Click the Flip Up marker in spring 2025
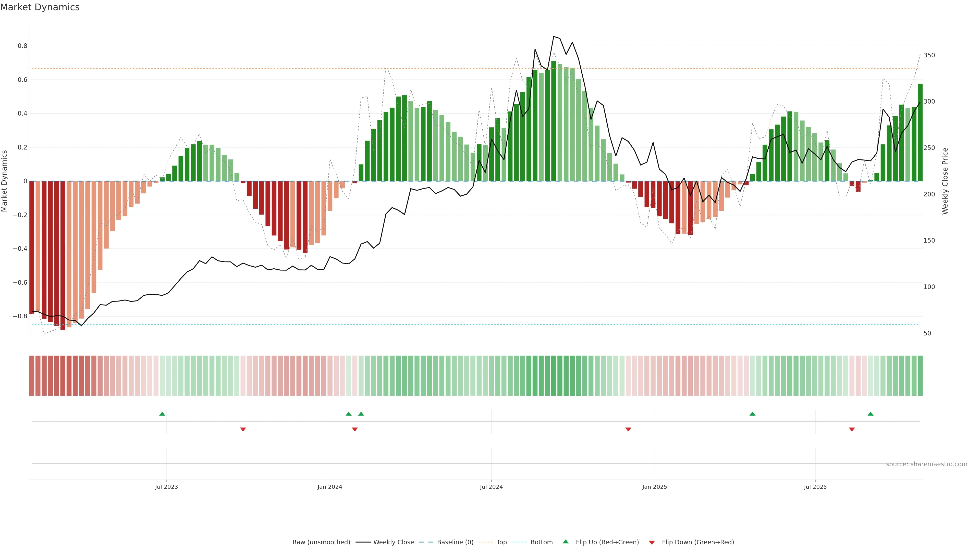Image resolution: width=980 pixels, height=551 pixels. coord(752,414)
